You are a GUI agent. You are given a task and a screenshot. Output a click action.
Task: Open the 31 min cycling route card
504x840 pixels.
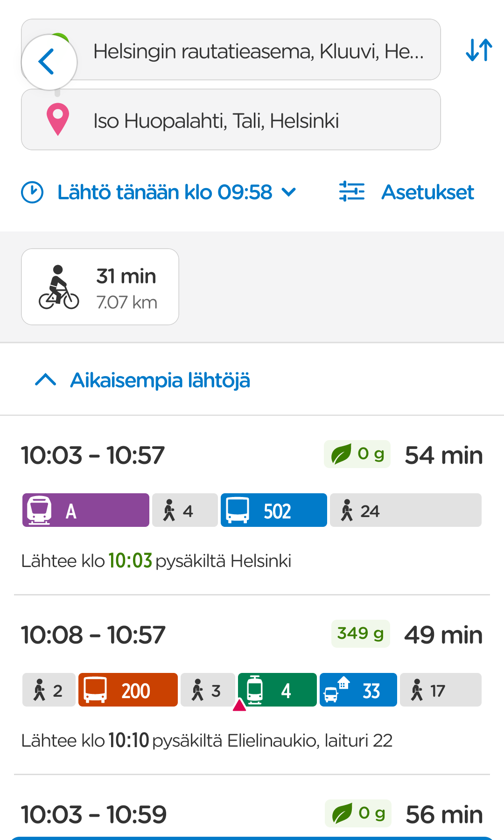[100, 287]
